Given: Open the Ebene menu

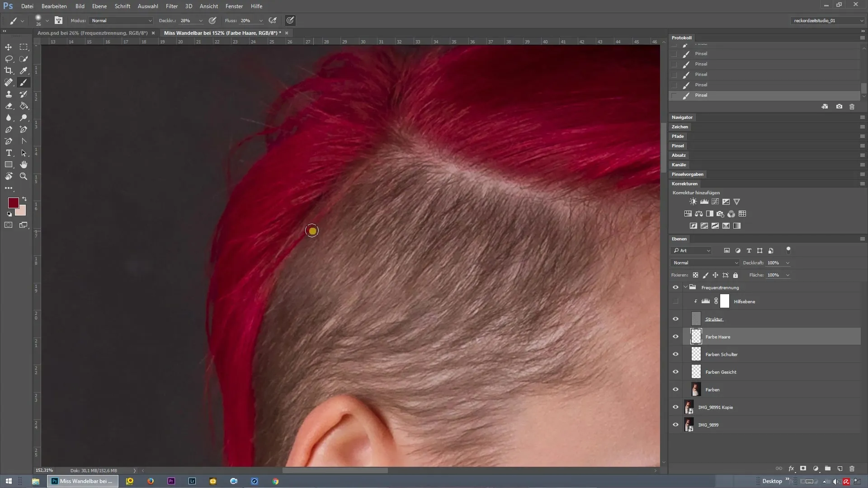Looking at the screenshot, I should tap(99, 6).
